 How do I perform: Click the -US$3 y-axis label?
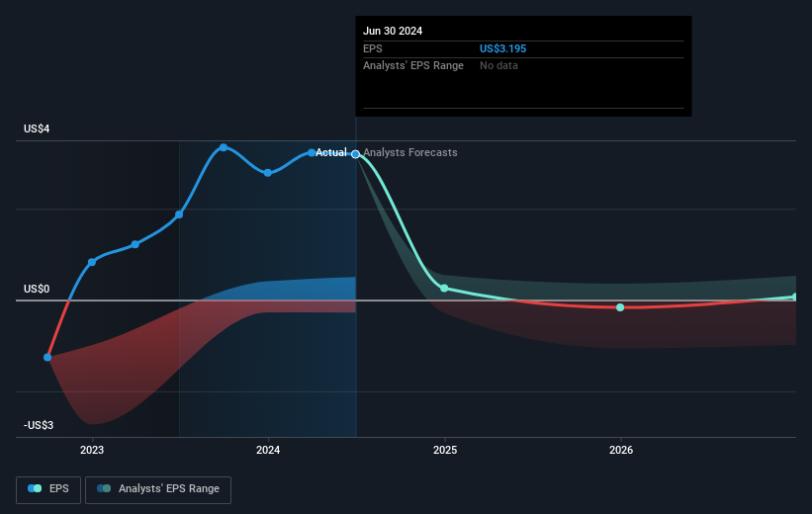coord(39,425)
